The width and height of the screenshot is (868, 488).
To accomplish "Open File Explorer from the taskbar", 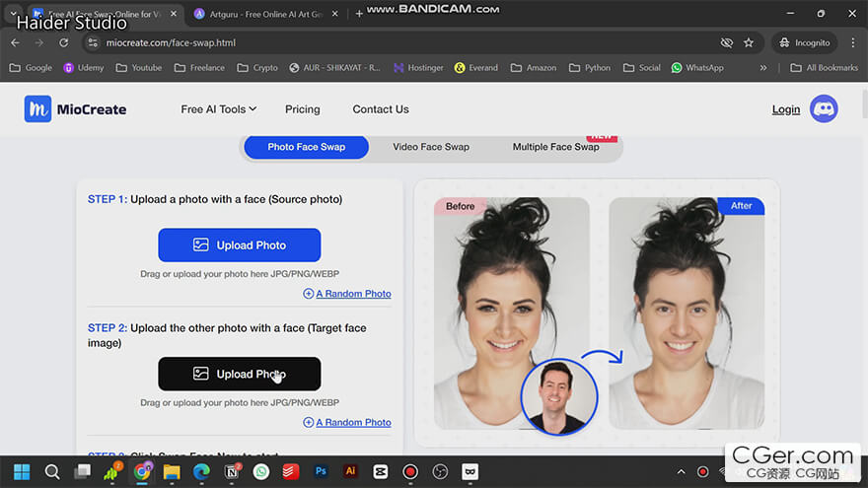I will [x=172, y=472].
